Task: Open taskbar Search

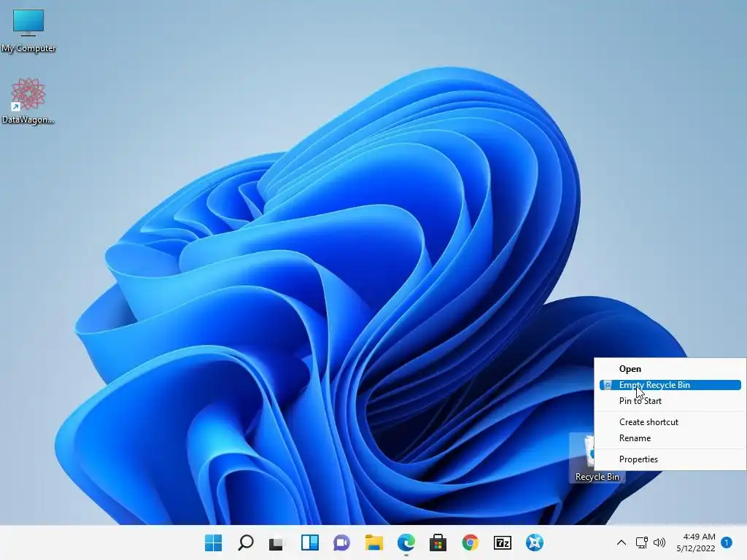Action: point(246,542)
